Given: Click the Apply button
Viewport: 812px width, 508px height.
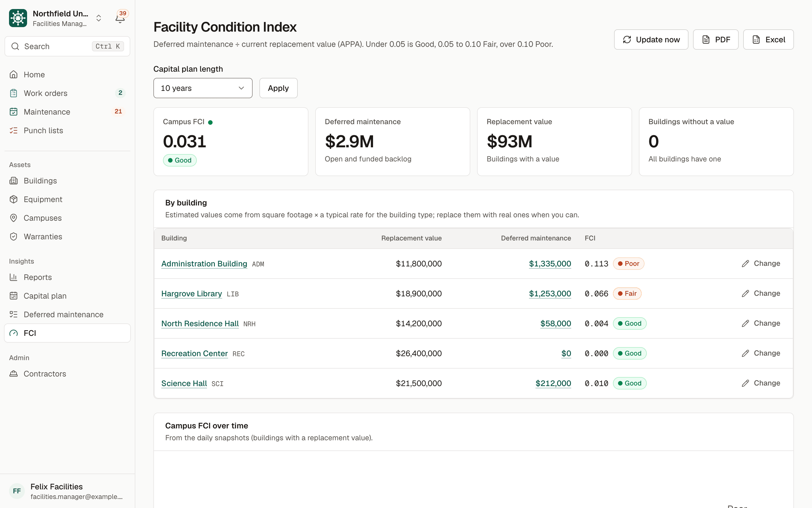Looking at the screenshot, I should click(x=278, y=88).
